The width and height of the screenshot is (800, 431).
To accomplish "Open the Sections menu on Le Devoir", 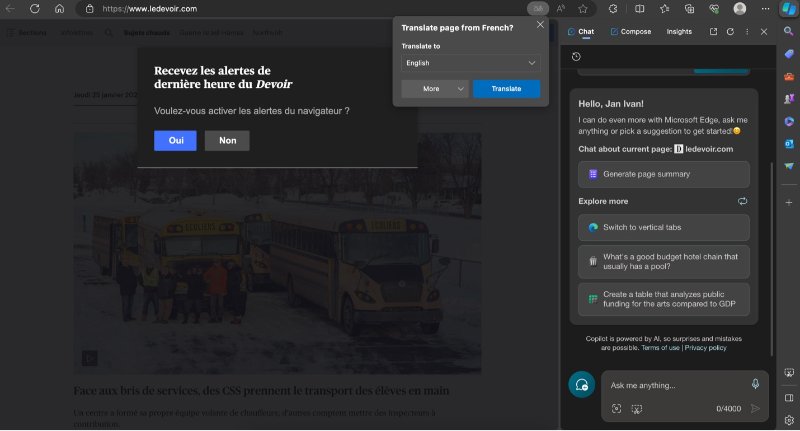I will pos(26,33).
